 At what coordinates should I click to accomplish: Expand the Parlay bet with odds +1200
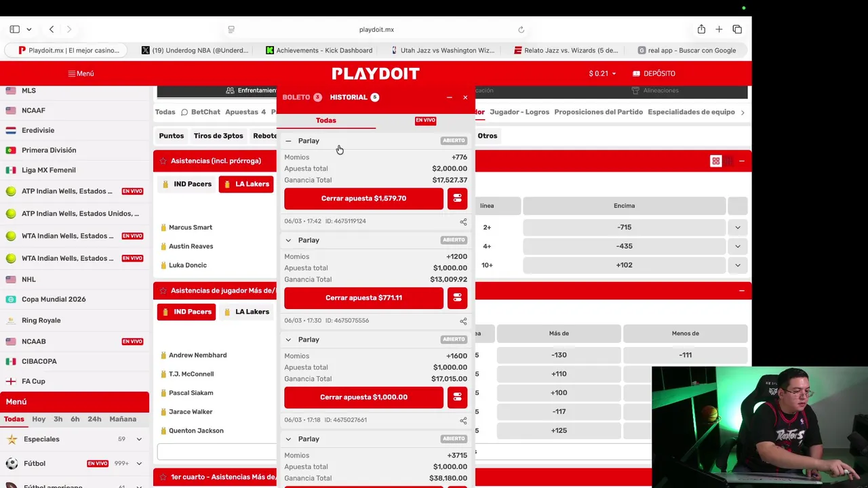pos(288,240)
